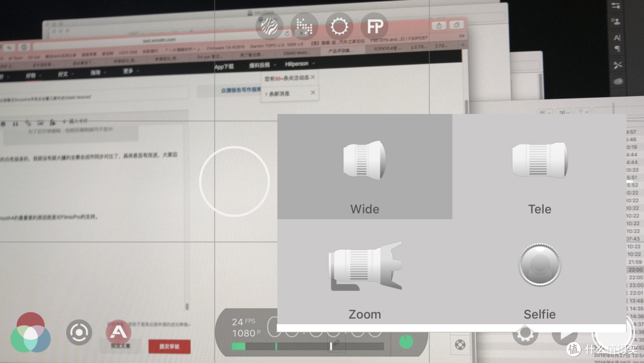
Task: Tap the red A auto icon
Action: [118, 332]
